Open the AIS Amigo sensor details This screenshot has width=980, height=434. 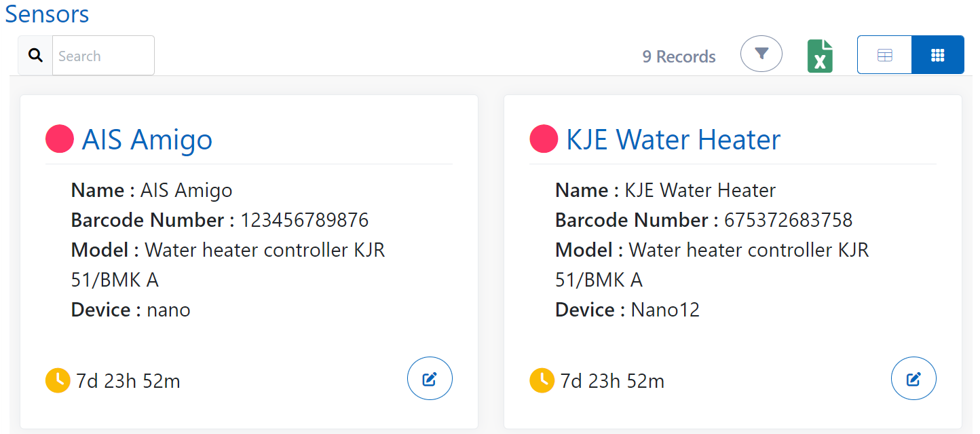[147, 139]
